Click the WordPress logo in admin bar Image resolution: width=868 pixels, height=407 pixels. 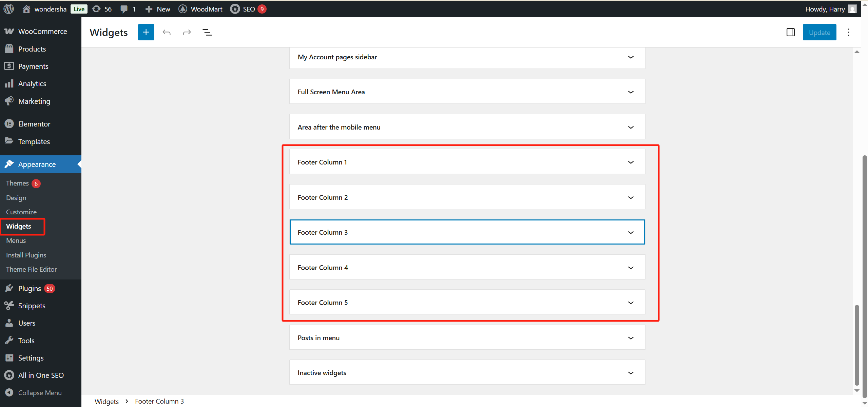(9, 9)
